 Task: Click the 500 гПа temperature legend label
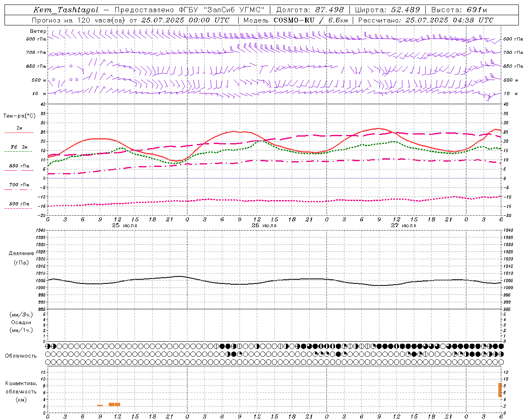[19, 204]
